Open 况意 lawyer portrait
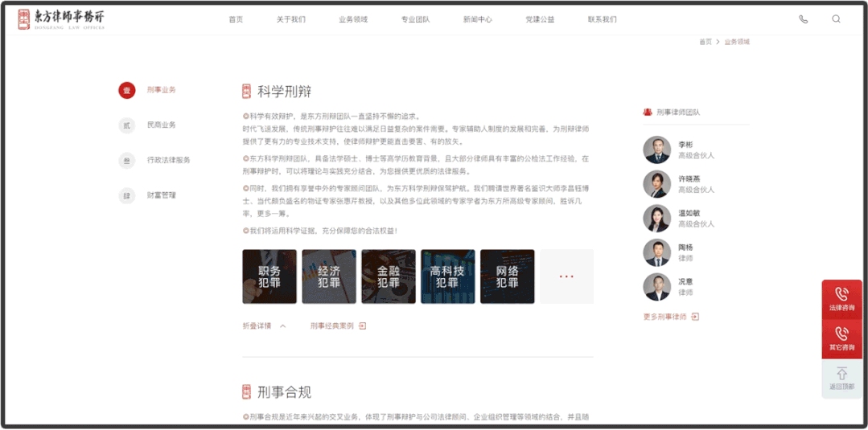The image size is (868, 430). pos(657,287)
